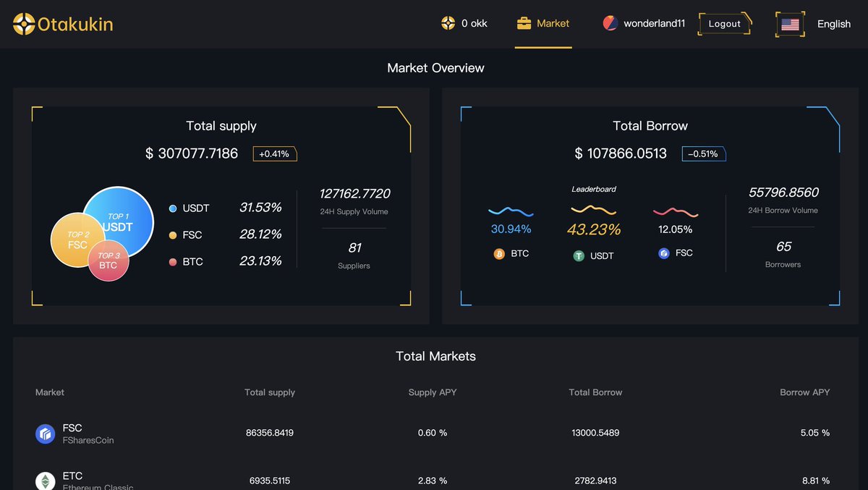The height and width of the screenshot is (490, 868).
Task: Click the BTC coin icon in leaderboard
Action: click(499, 254)
